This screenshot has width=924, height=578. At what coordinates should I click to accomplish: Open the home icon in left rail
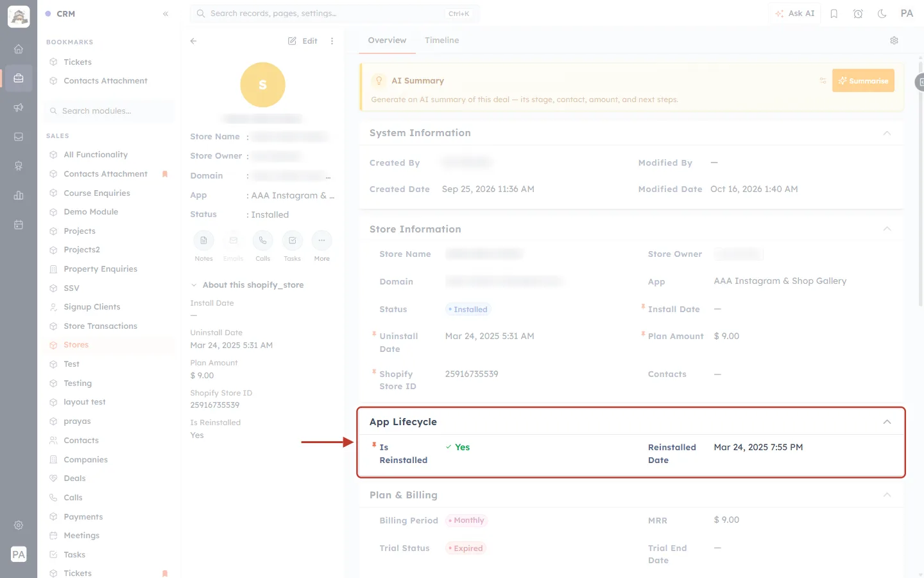(19, 49)
